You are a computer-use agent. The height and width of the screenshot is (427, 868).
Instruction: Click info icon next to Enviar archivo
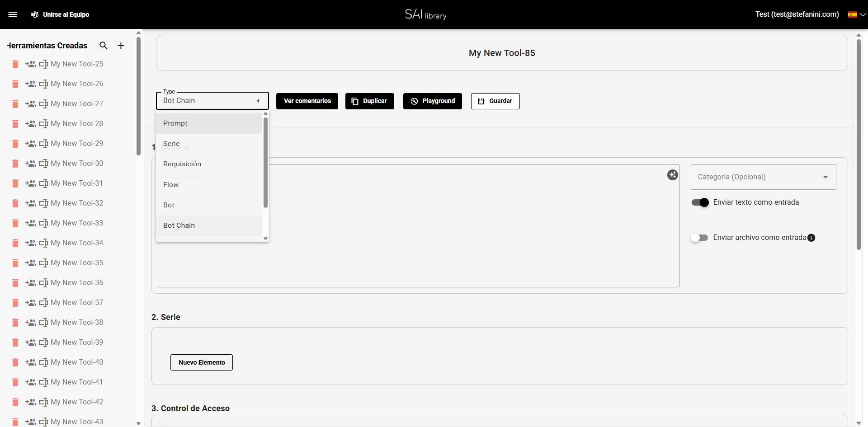coord(811,238)
